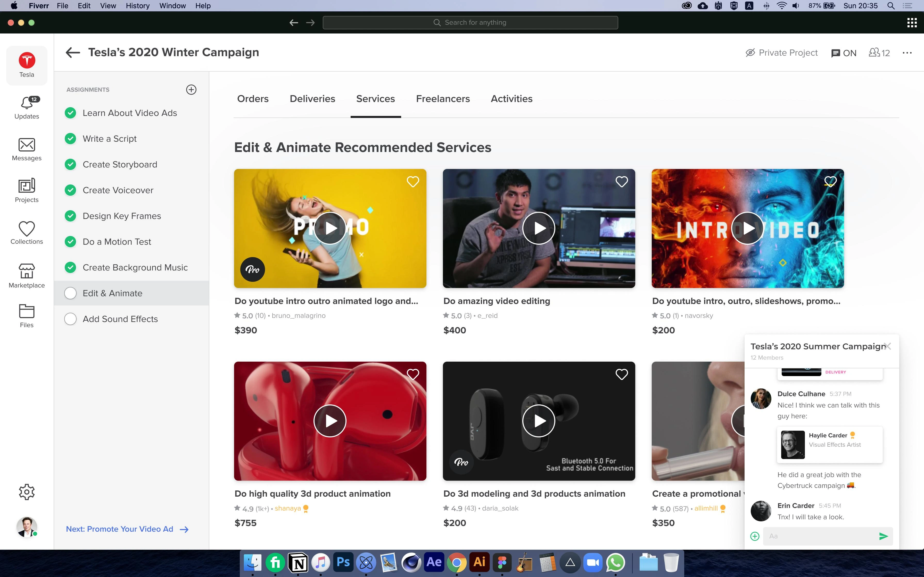Click the send message arrow in chat
The width and height of the screenshot is (924, 577).
pyautogui.click(x=883, y=536)
